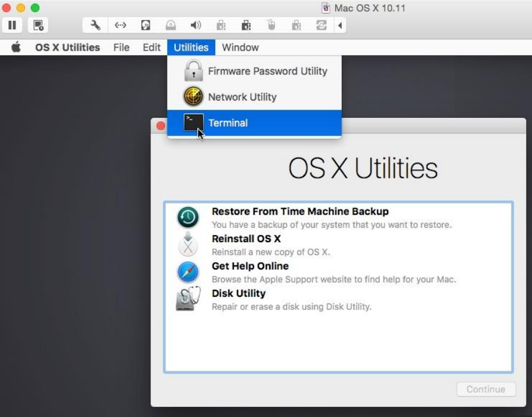The height and width of the screenshot is (417, 532).
Task: Choose the Disk Utility row
Action: click(x=338, y=299)
